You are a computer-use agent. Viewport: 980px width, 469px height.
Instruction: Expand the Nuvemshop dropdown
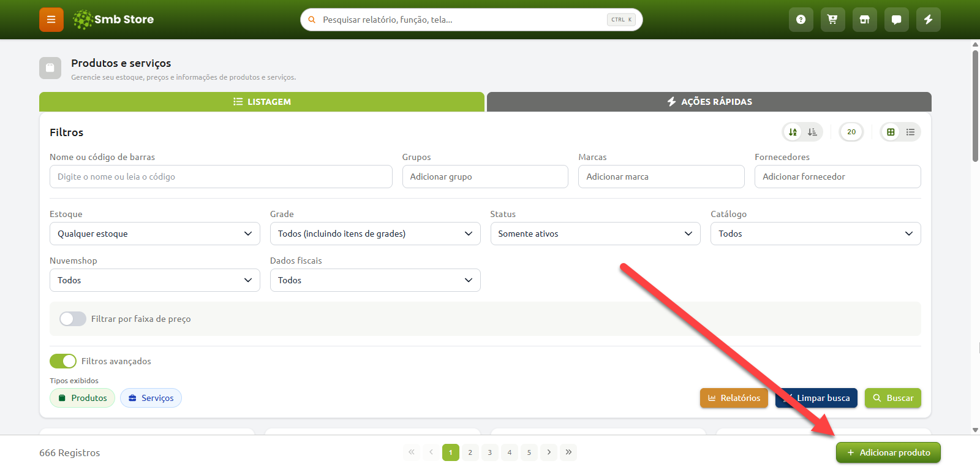point(155,280)
